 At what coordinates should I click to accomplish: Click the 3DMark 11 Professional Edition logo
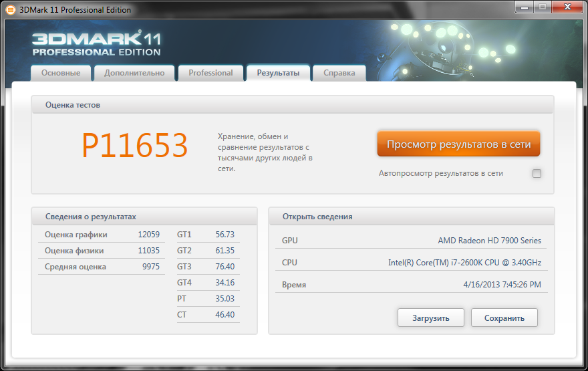coord(96,44)
